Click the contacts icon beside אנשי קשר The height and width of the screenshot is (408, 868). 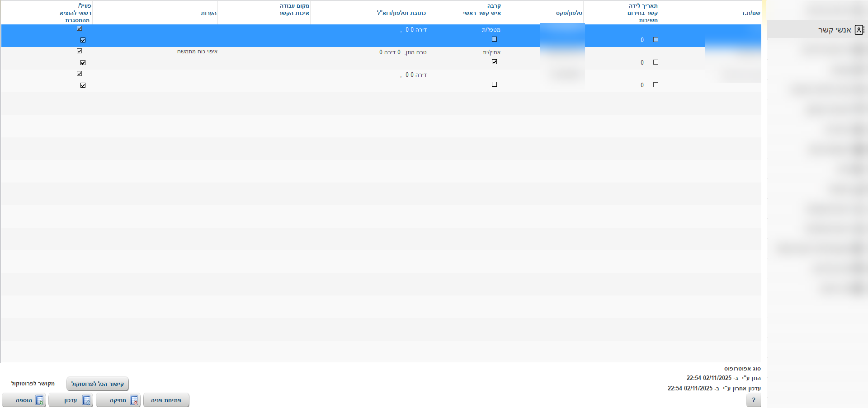pyautogui.click(x=859, y=30)
